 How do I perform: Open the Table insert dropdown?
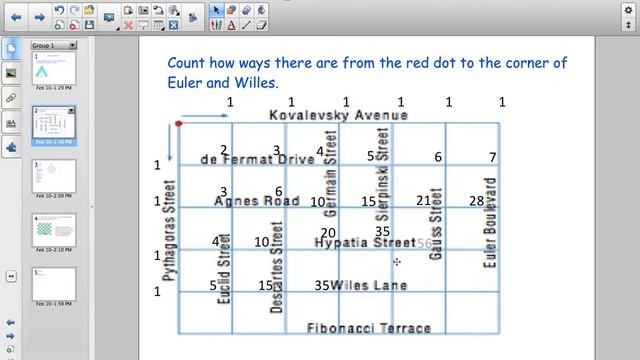[x=158, y=25]
